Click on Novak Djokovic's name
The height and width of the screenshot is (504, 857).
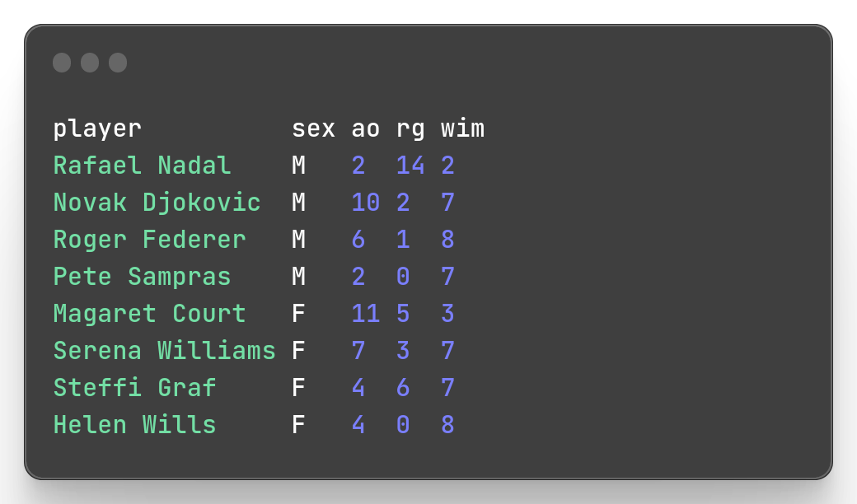click(x=157, y=203)
